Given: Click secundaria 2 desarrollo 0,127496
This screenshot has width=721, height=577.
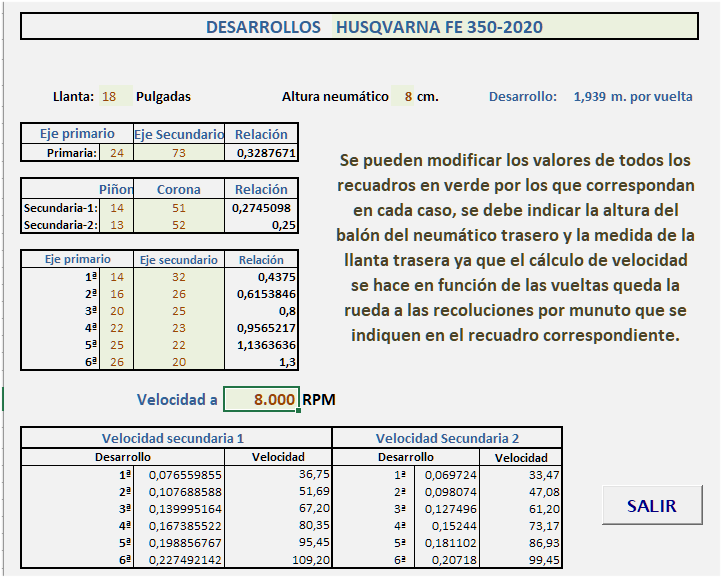Looking at the screenshot, I should (x=451, y=509).
